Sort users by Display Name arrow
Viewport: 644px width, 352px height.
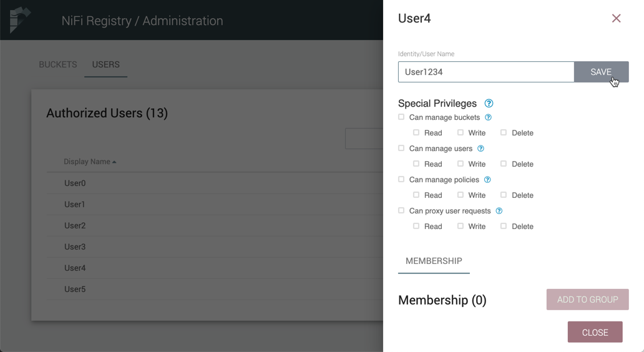coord(114,162)
